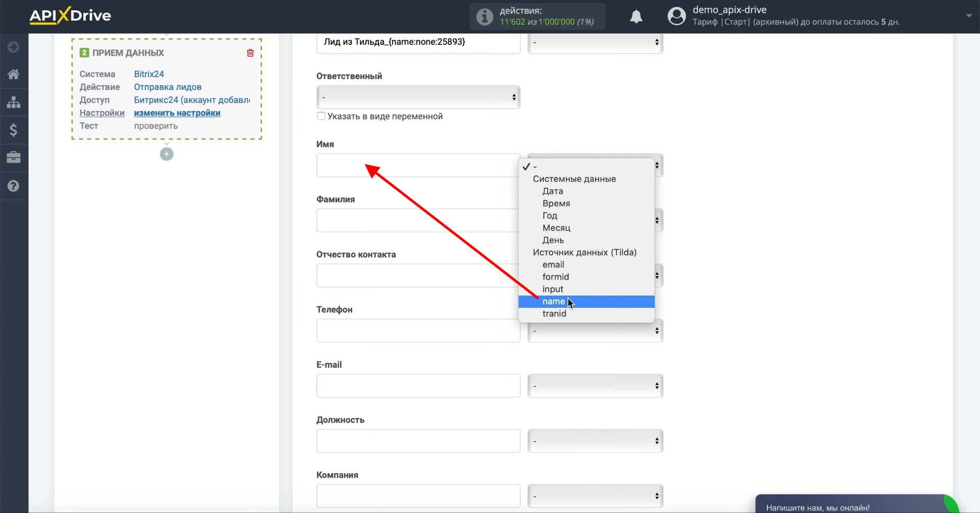Open the variable dropdown for Должность
The width and height of the screenshot is (980, 513).
[595, 441]
